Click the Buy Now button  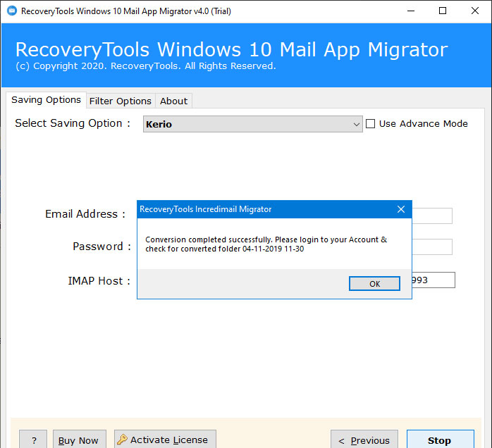pyautogui.click(x=78, y=440)
